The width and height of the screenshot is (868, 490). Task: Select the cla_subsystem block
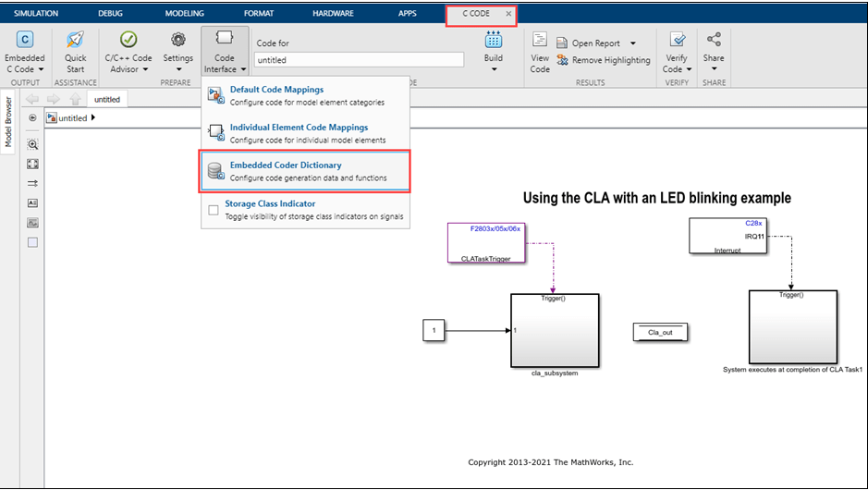coord(555,331)
